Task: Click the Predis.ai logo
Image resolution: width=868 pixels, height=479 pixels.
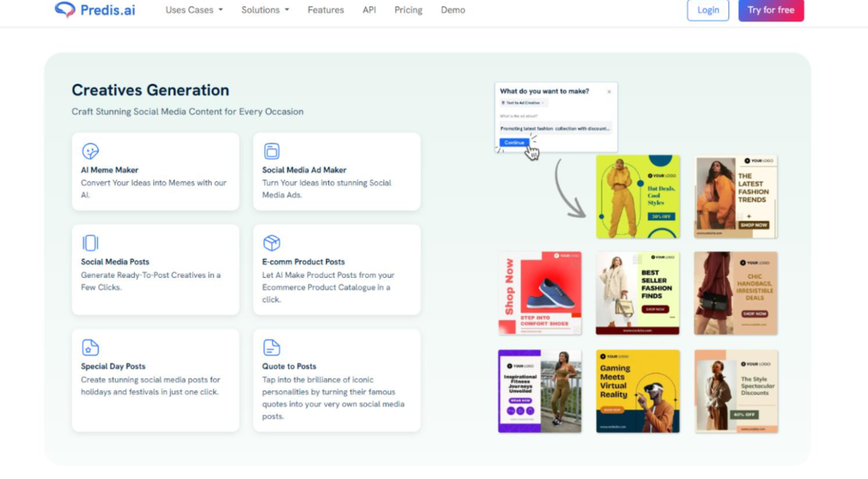Action: coord(95,10)
